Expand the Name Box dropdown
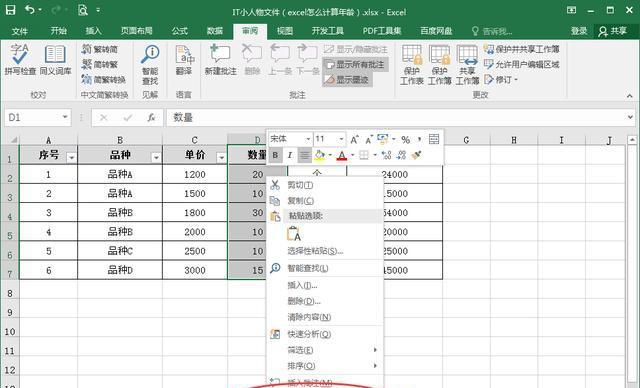This screenshot has height=388, width=640. (x=65, y=118)
